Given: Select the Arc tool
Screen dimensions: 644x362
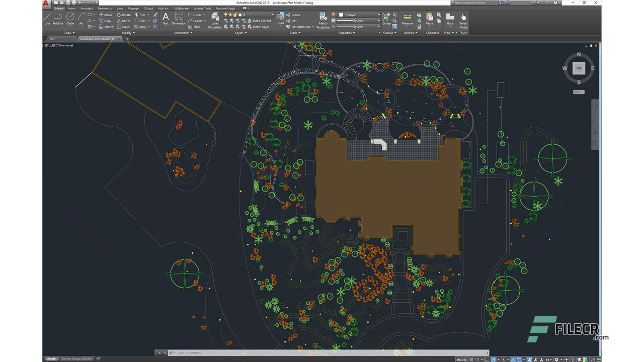Looking at the screenshot, I should (x=82, y=19).
